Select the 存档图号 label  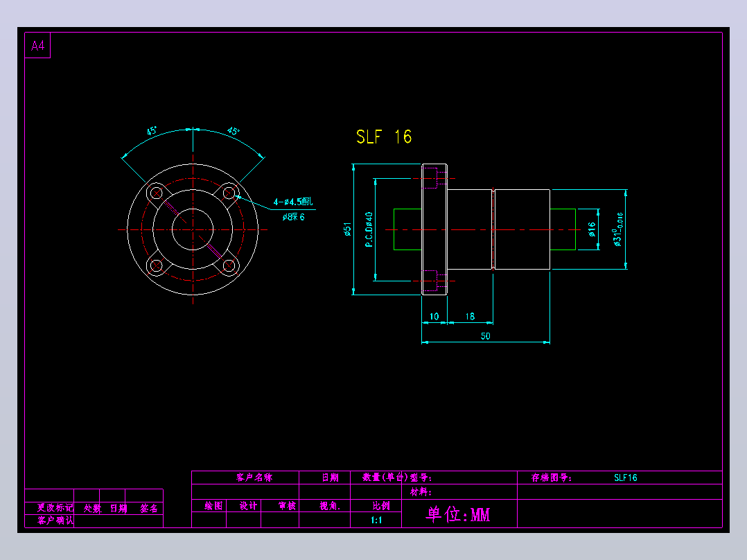551,478
